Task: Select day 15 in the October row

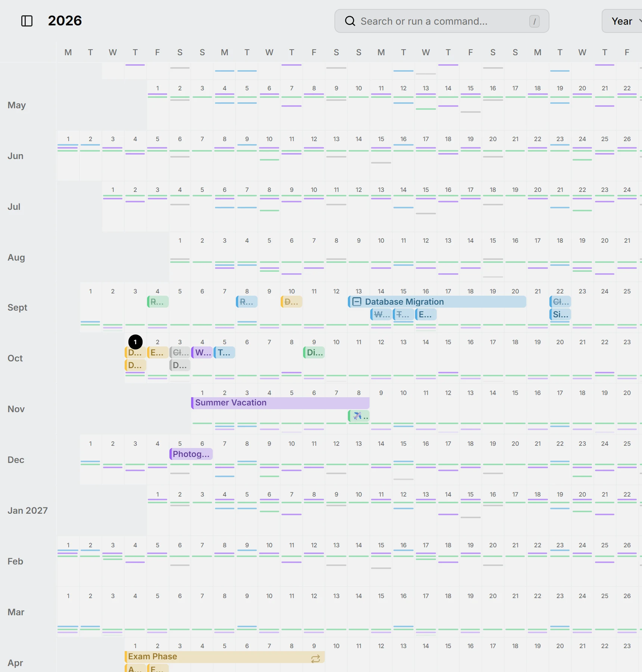Action: tap(448, 342)
